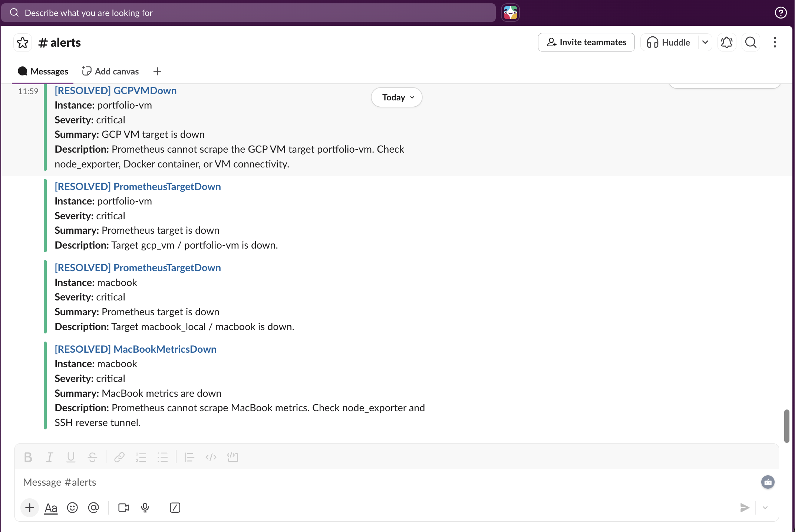Open schedule send options chevron

(x=765, y=508)
